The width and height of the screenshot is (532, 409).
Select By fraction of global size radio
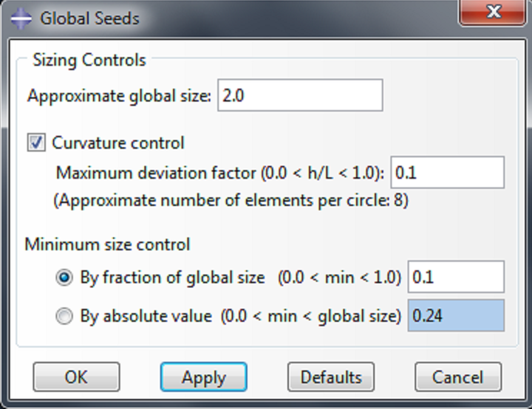(64, 278)
